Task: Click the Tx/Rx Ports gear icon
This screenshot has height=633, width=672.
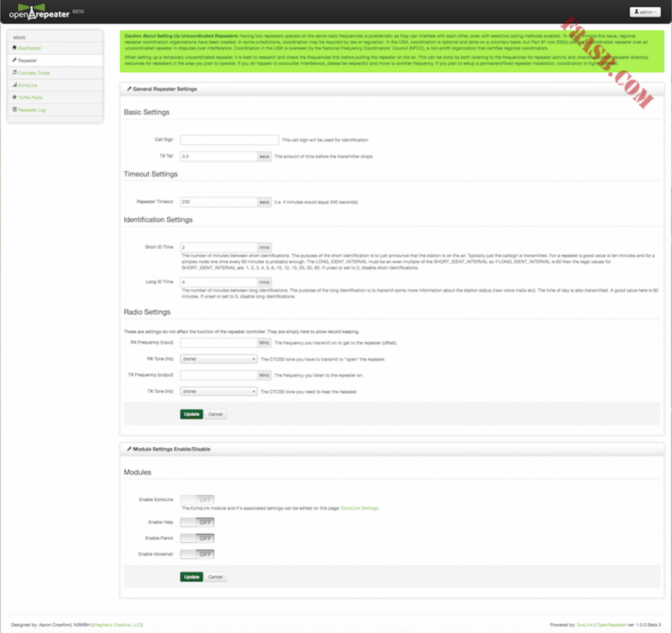Action: point(14,97)
